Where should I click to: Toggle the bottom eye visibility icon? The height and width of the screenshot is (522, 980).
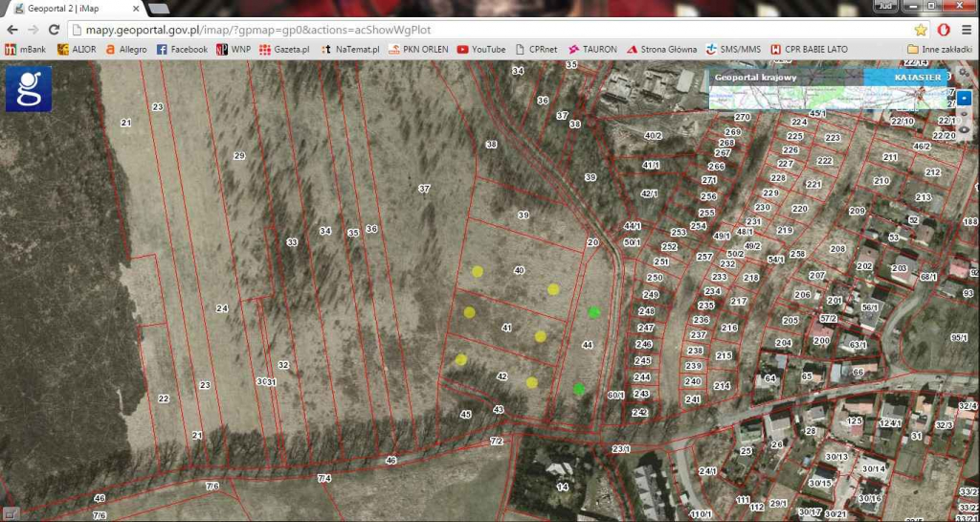coord(964,129)
